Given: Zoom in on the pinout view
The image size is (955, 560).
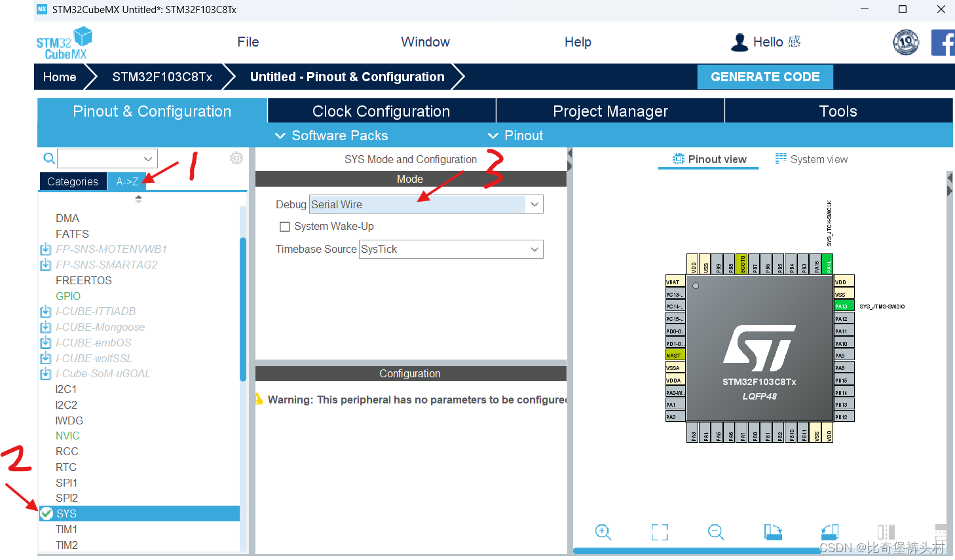Looking at the screenshot, I should (x=603, y=532).
